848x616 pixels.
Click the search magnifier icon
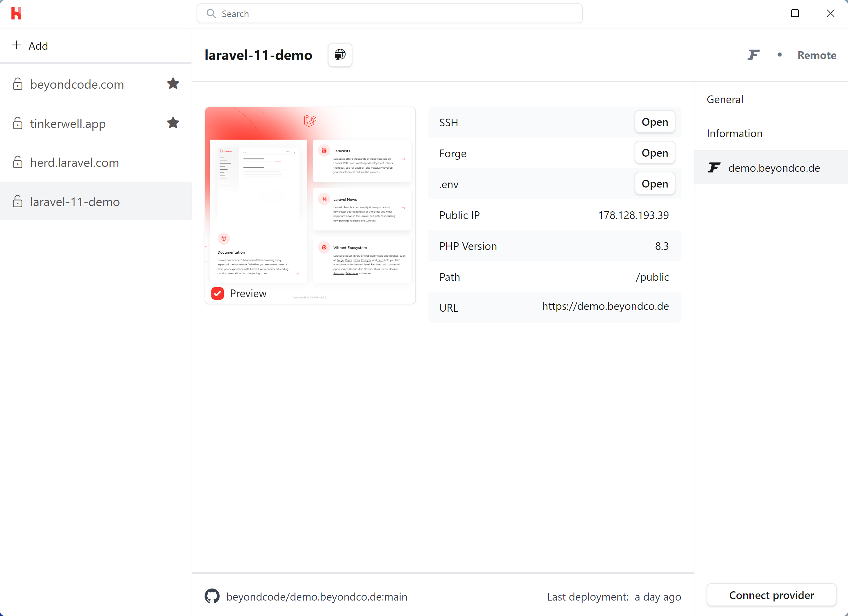211,13
